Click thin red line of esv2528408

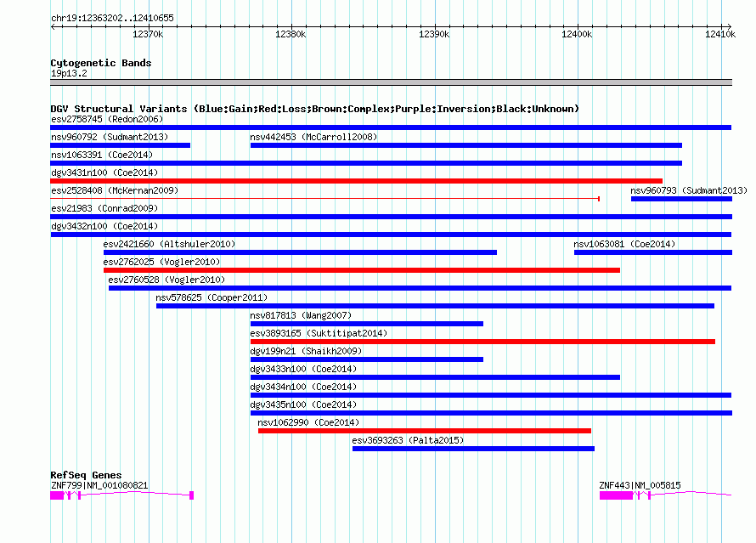point(325,199)
